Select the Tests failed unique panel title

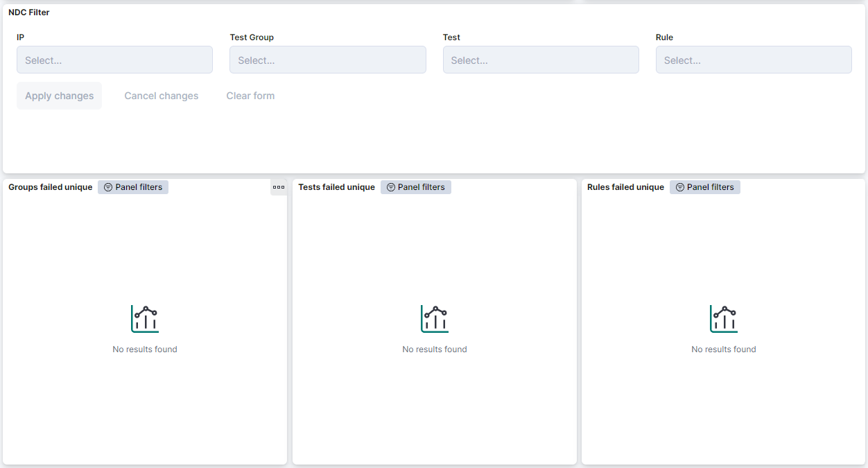pos(336,187)
